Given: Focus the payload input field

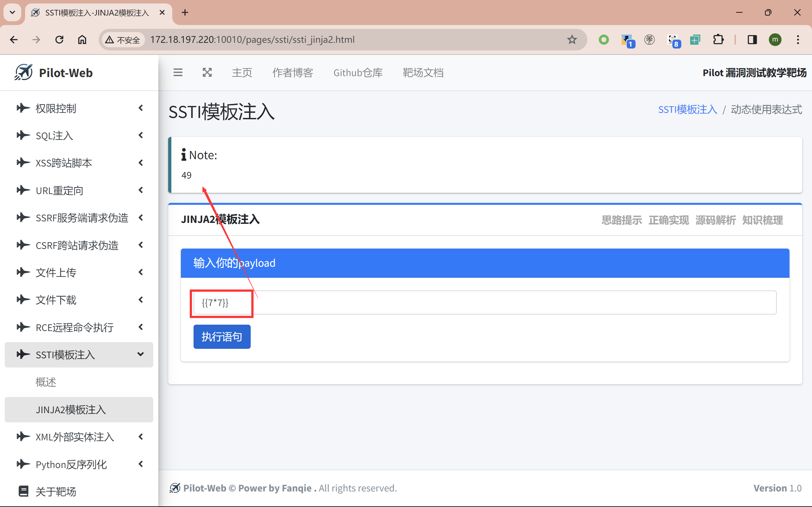Looking at the screenshot, I should (485, 302).
